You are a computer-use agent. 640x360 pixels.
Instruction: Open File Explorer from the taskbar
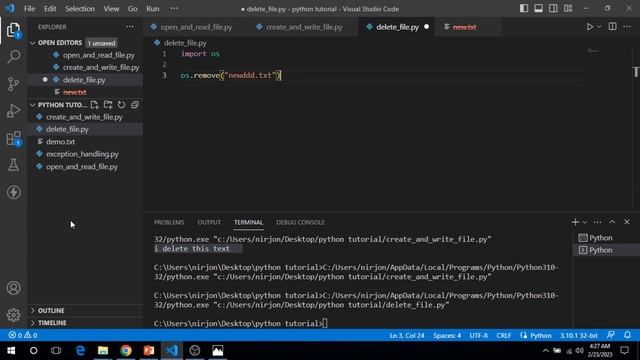(x=103, y=351)
